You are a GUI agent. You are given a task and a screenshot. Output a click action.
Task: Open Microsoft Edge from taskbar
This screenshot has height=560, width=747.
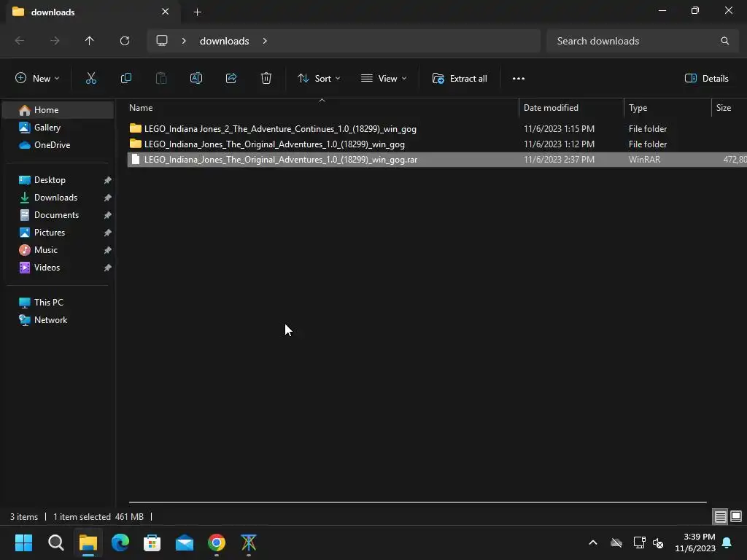(120, 542)
